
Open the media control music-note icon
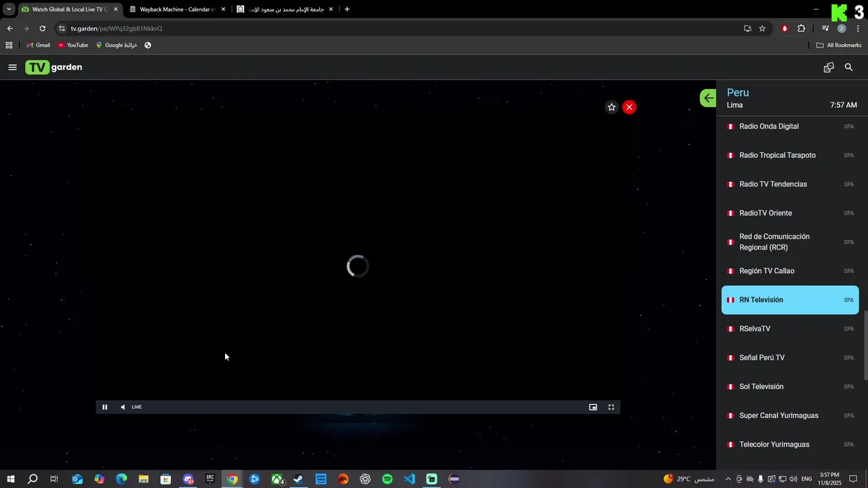[825, 28]
